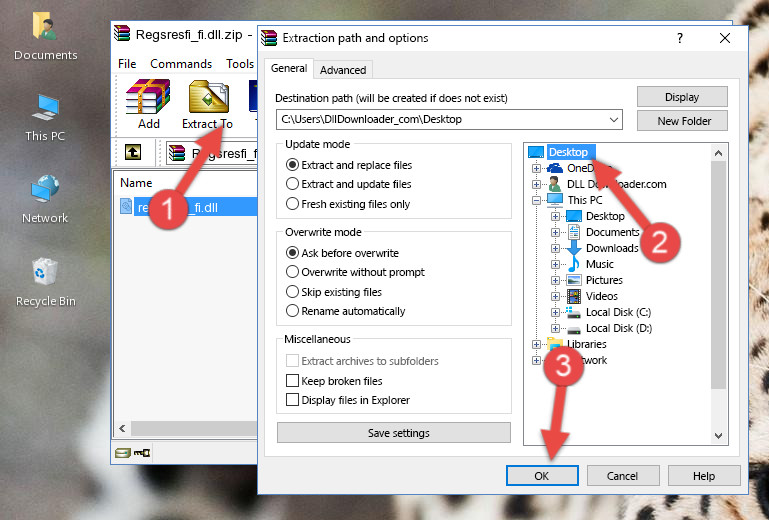Screen dimensions: 769x520
Task: Open the File menu in WinRAR
Action: pyautogui.click(x=127, y=64)
